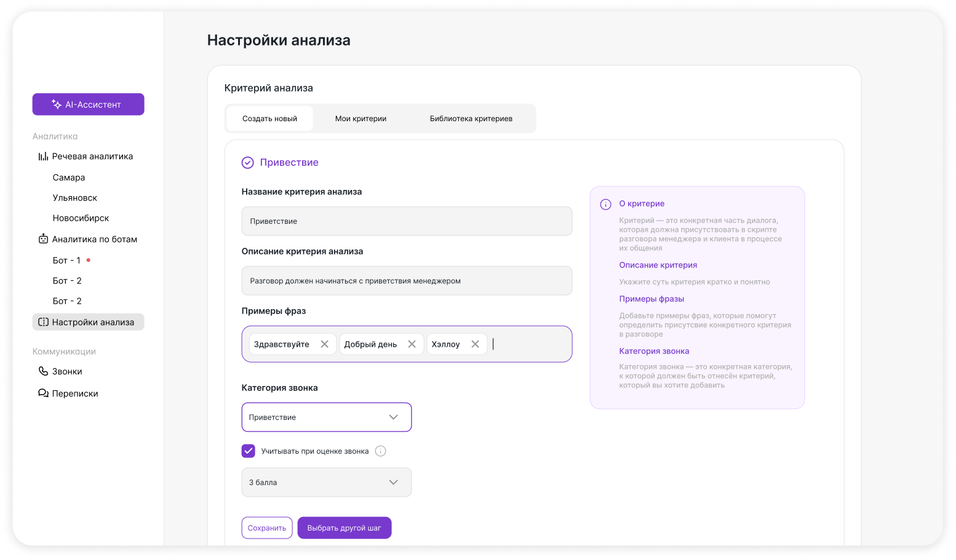956x560 pixels.
Task: Open Бот - 1 analytics
Action: tap(66, 261)
